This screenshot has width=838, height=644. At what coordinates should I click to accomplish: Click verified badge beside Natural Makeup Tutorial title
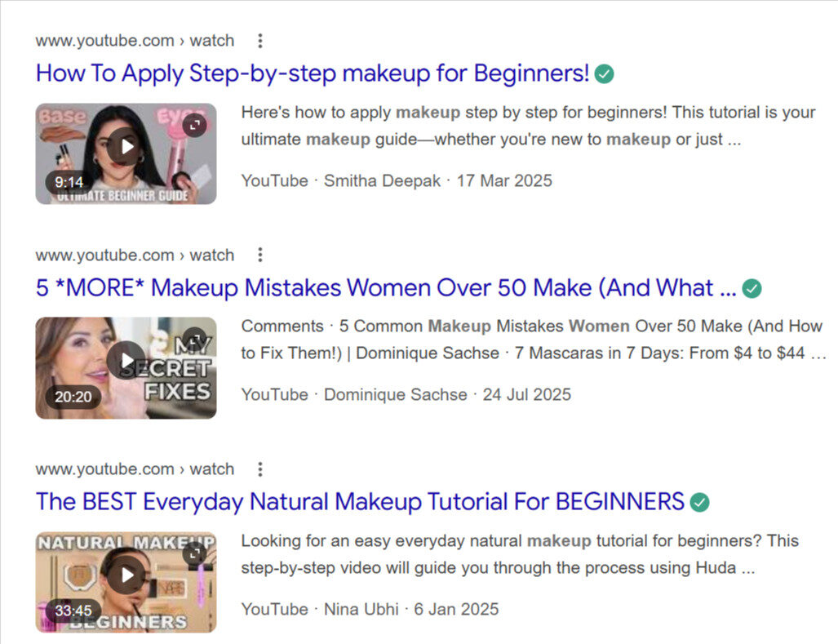coord(699,503)
